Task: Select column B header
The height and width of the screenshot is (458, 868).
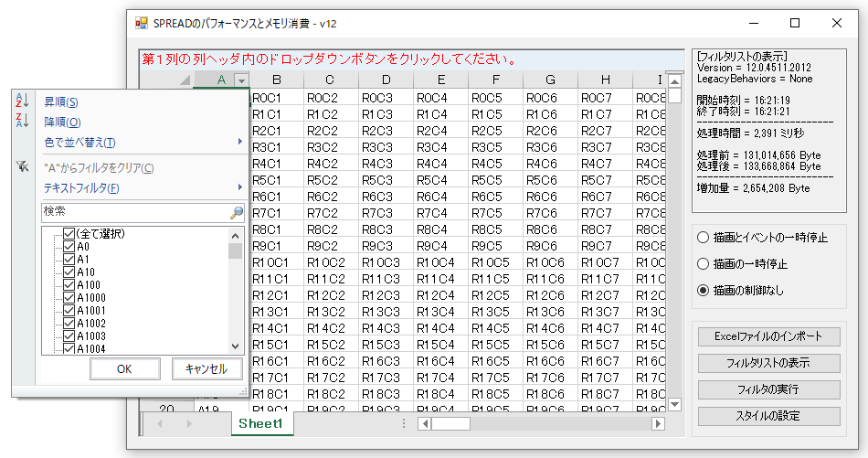Action: click(x=276, y=80)
